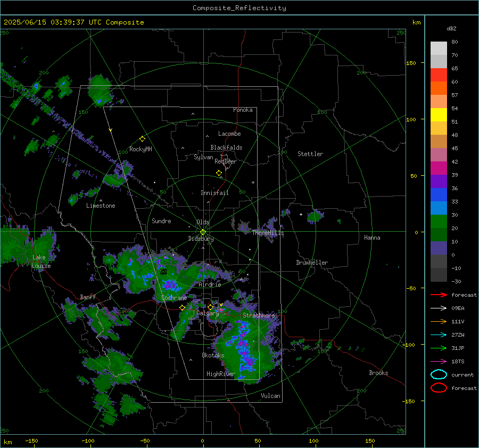The image size is (479, 448).
Task: Click the Stettler map label
Action: click(x=310, y=154)
